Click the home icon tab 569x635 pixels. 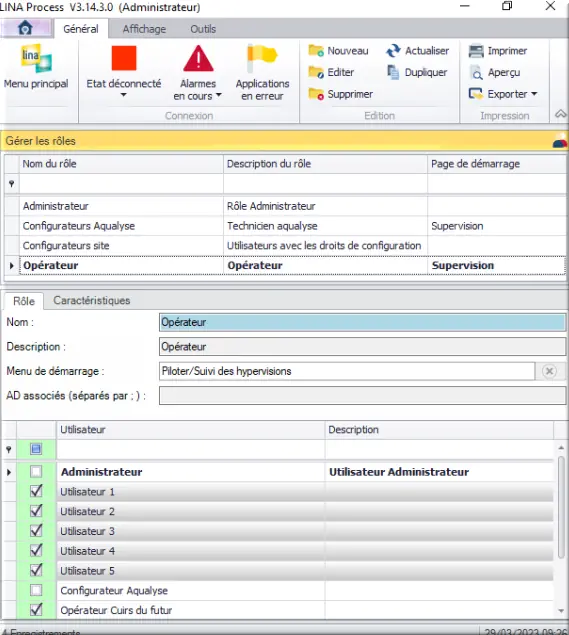point(25,28)
